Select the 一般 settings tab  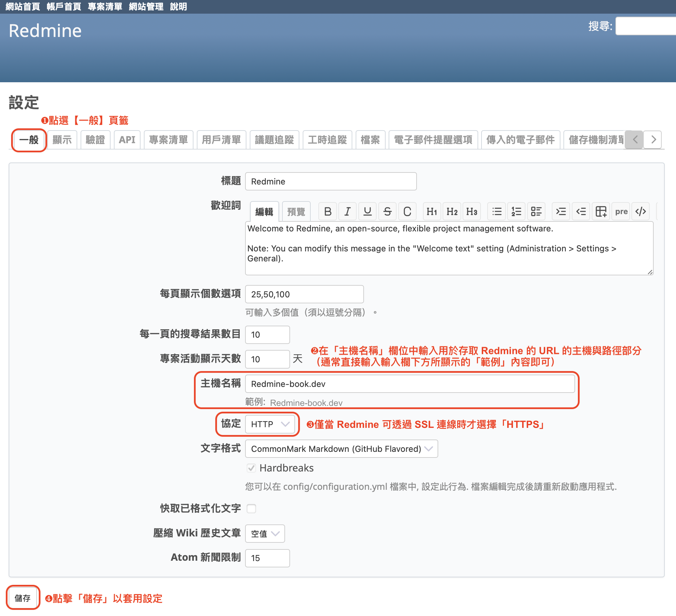click(29, 140)
